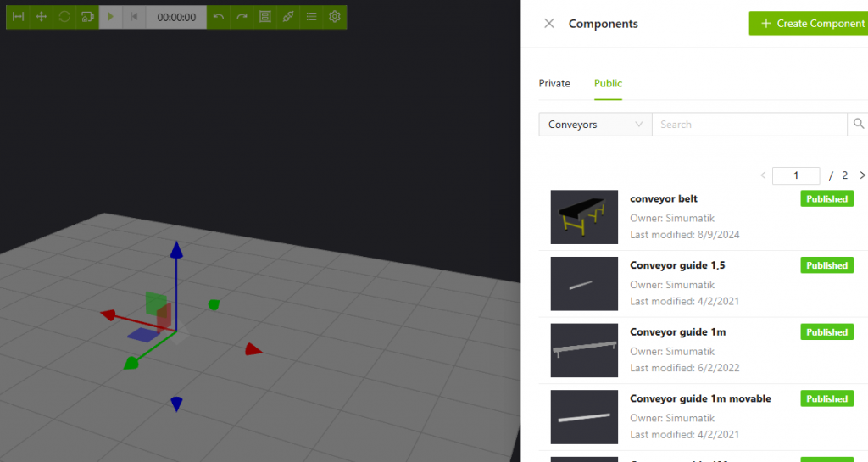Click the 'Conveyor guide 1,5' name

point(677,265)
